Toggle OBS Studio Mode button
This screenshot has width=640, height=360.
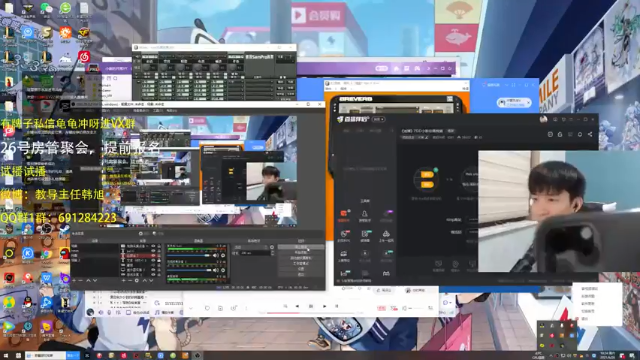click(301, 263)
